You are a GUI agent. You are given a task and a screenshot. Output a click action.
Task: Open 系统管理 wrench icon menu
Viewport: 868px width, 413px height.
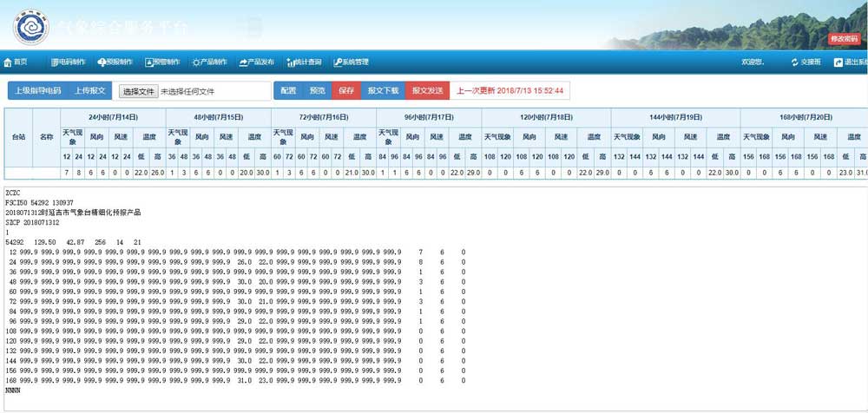click(x=338, y=62)
